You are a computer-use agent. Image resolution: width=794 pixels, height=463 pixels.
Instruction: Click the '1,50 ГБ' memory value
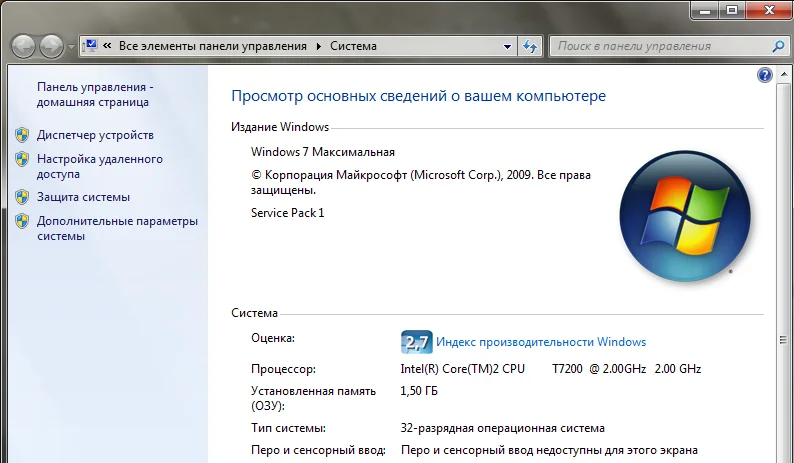419,391
